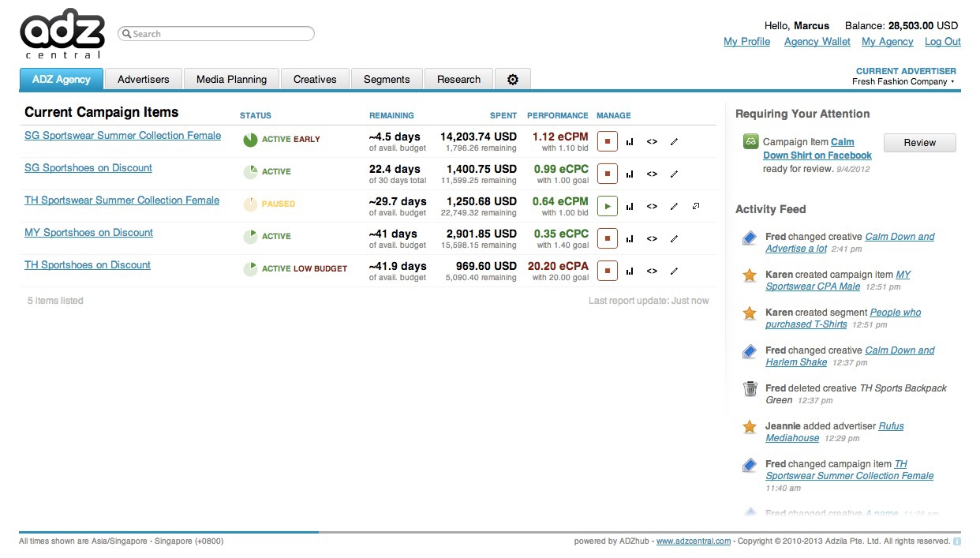Viewport: 980px width, 558px height.
Task: Click the SG campaign budget pie indicator
Action: pos(250,140)
